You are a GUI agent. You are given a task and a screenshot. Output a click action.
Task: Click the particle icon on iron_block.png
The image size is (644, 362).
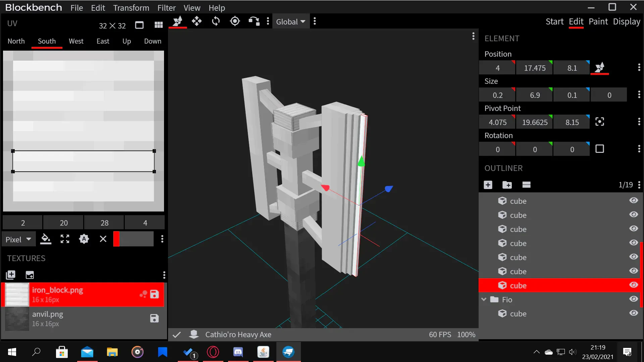[143, 294]
